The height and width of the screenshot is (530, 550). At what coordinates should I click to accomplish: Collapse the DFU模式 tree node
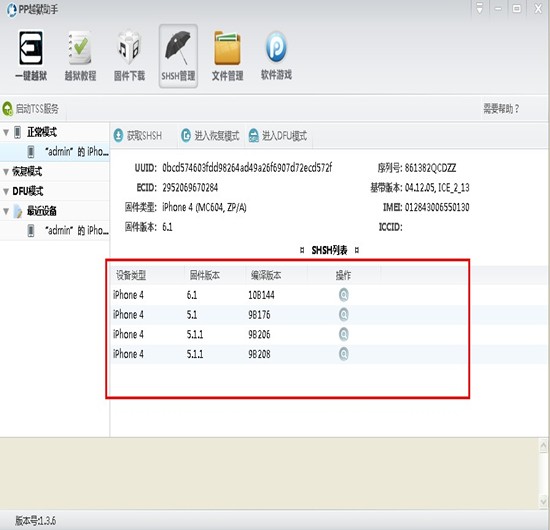pos(6,192)
